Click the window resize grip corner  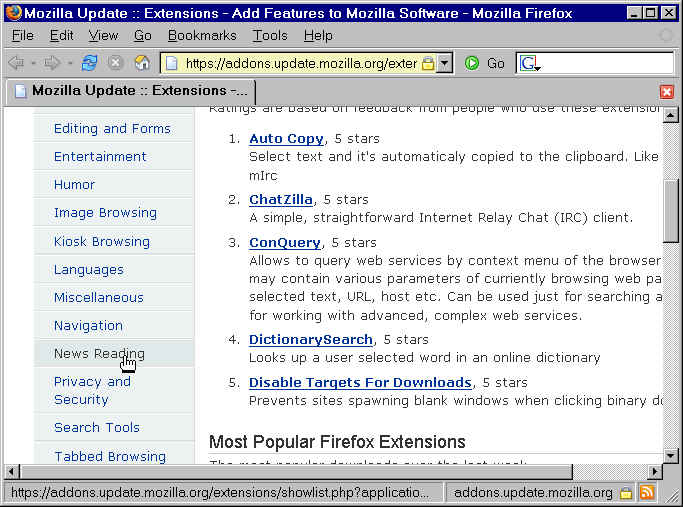pyautogui.click(x=671, y=495)
